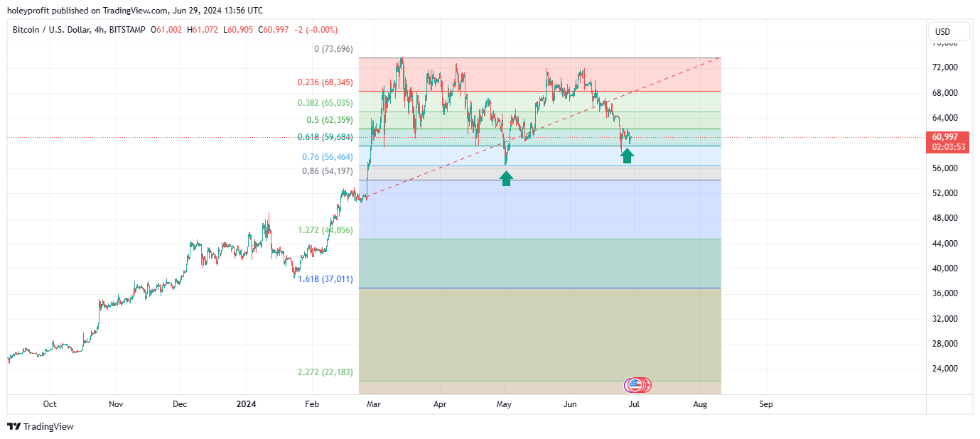Screen dimensions: 980x439
Task: Click the Dec label on the time axis
Action: pyautogui.click(x=180, y=404)
